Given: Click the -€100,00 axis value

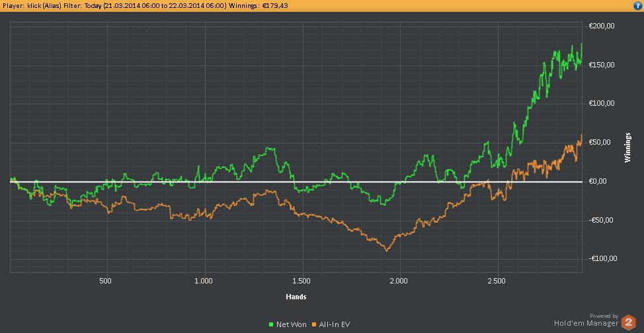Looking at the screenshot, I should pyautogui.click(x=603, y=259).
